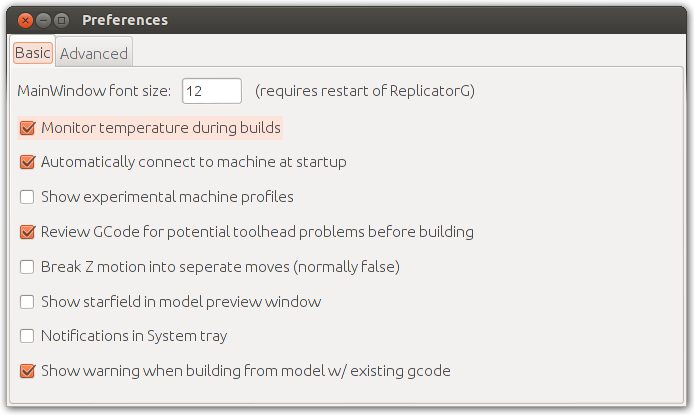The height and width of the screenshot is (415, 694).
Task: Uncheck Automatically connect to machine at startup
Action: [x=27, y=162]
